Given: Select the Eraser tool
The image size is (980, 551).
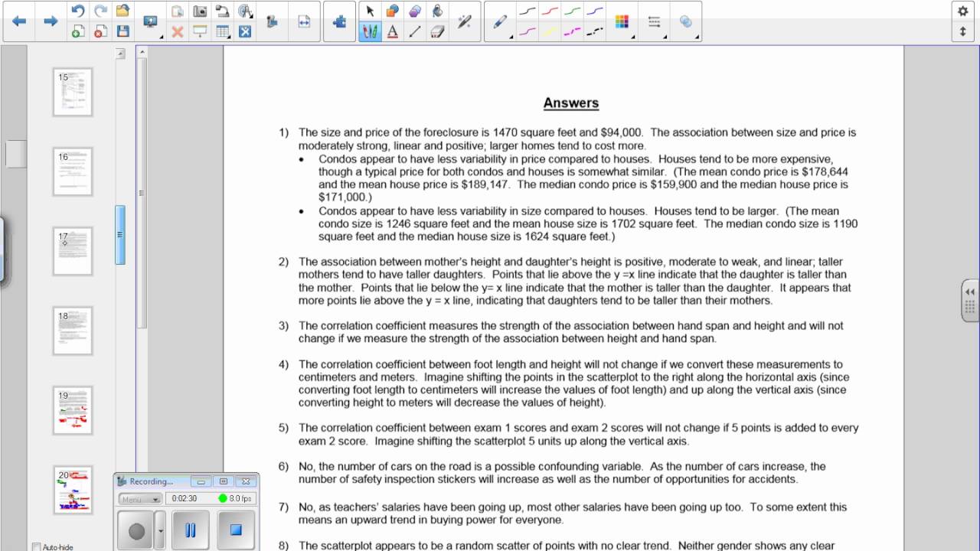Looking at the screenshot, I should click(437, 31).
